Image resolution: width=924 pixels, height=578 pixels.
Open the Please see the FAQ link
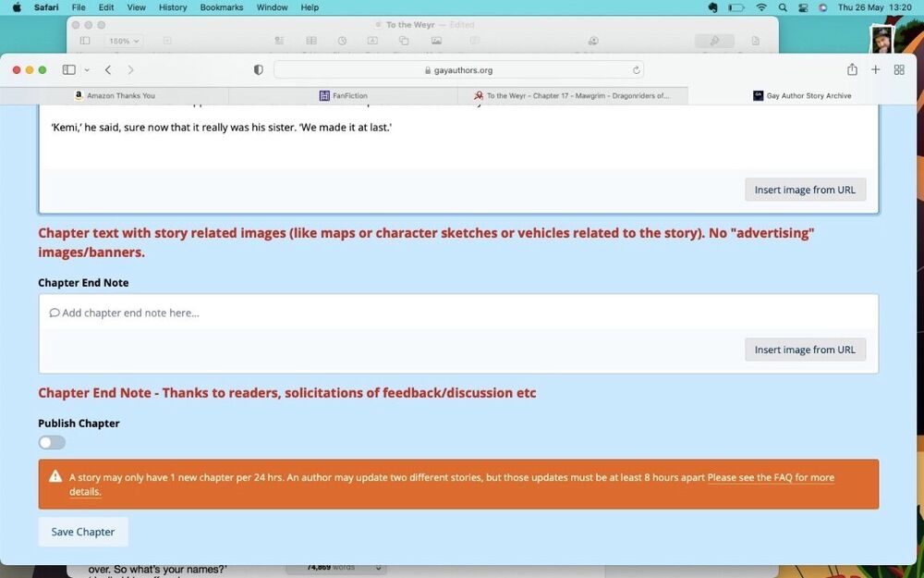[x=771, y=478]
